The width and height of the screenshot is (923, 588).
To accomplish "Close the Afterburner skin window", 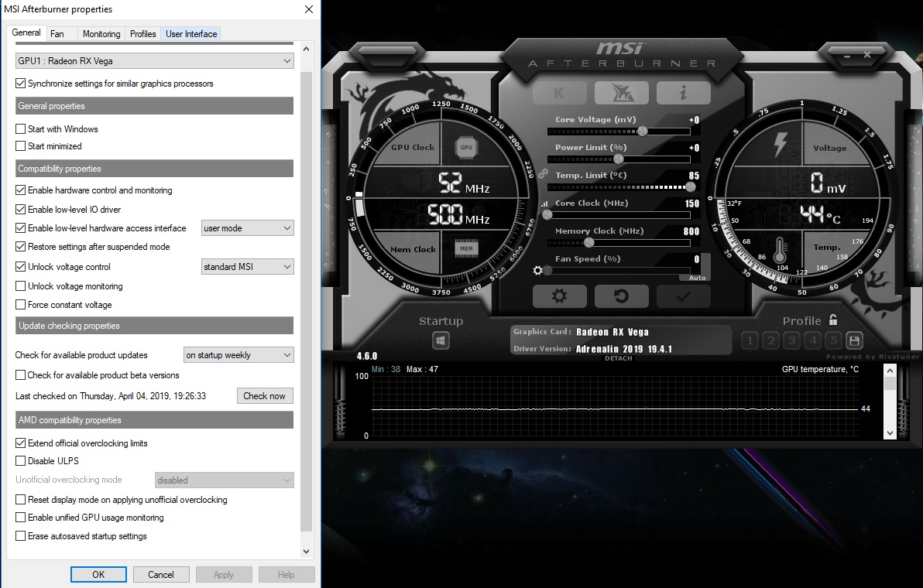I will coord(867,55).
